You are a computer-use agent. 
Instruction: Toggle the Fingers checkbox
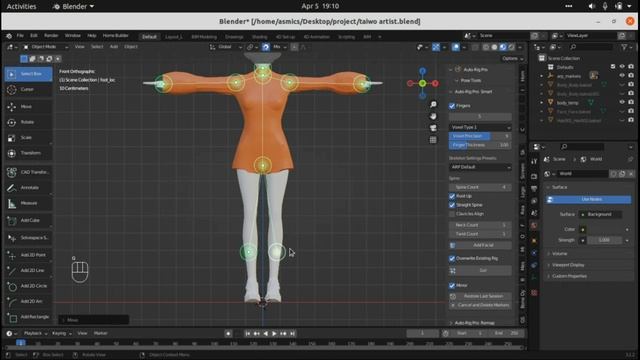point(452,106)
